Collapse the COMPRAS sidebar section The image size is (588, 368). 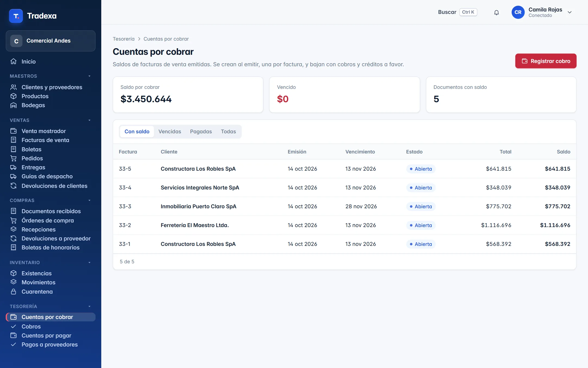click(89, 200)
